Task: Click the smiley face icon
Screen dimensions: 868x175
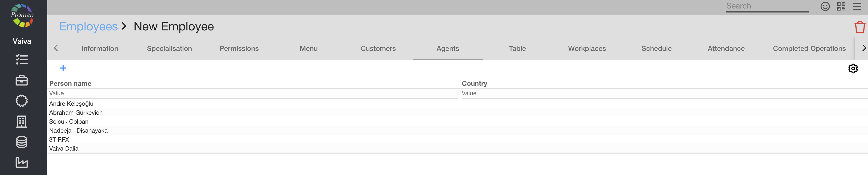Action: 825,6
